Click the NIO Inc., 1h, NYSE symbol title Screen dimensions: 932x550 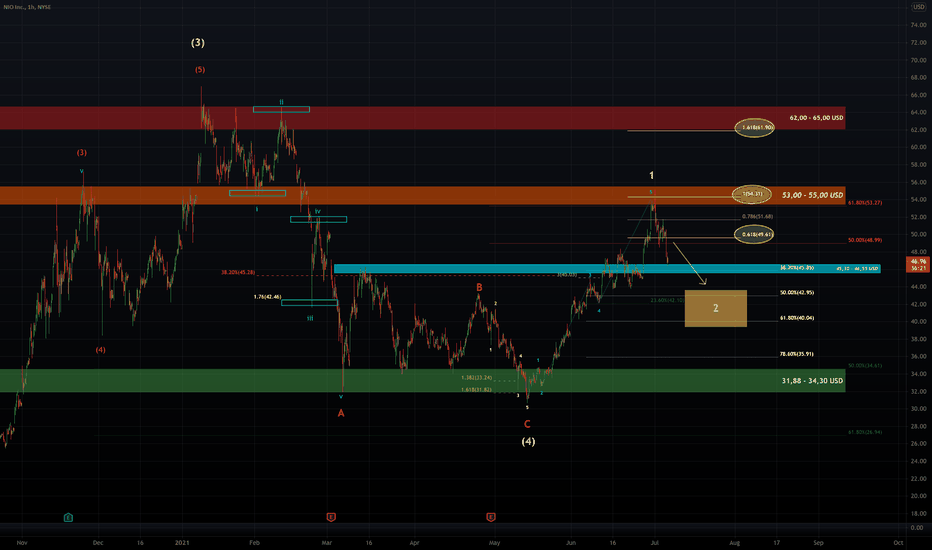pos(27,7)
